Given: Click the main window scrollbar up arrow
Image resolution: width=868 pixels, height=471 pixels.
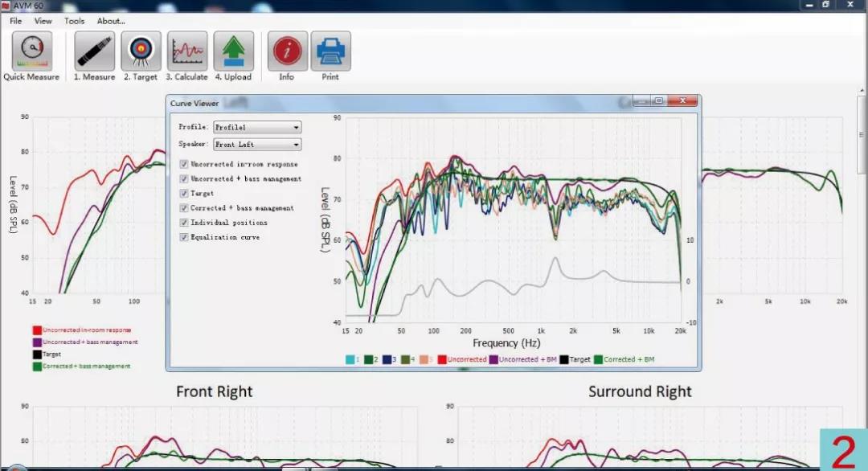Looking at the screenshot, I should [862, 90].
